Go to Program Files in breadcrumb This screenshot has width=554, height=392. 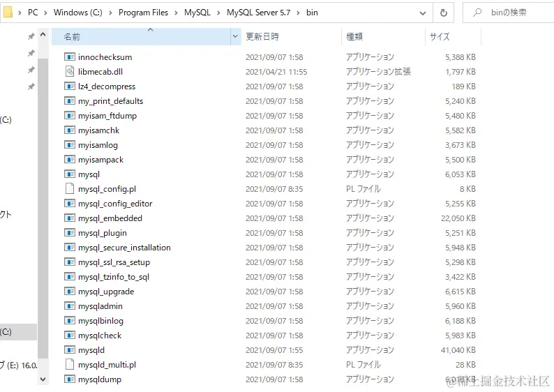144,13
